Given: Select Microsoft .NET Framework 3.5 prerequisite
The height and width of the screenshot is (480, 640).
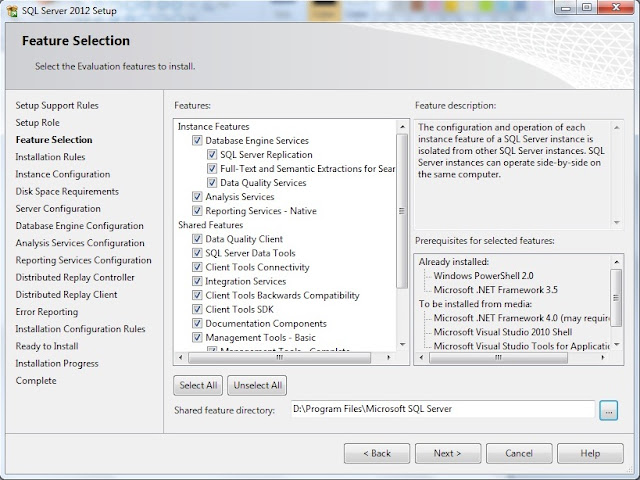Looking at the screenshot, I should click(496, 290).
